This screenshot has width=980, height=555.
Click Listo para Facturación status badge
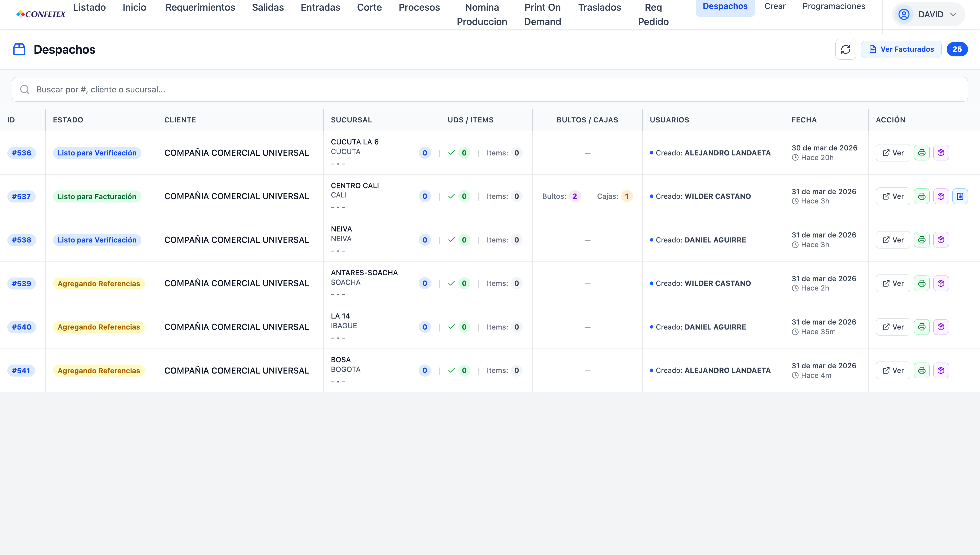pyautogui.click(x=97, y=196)
